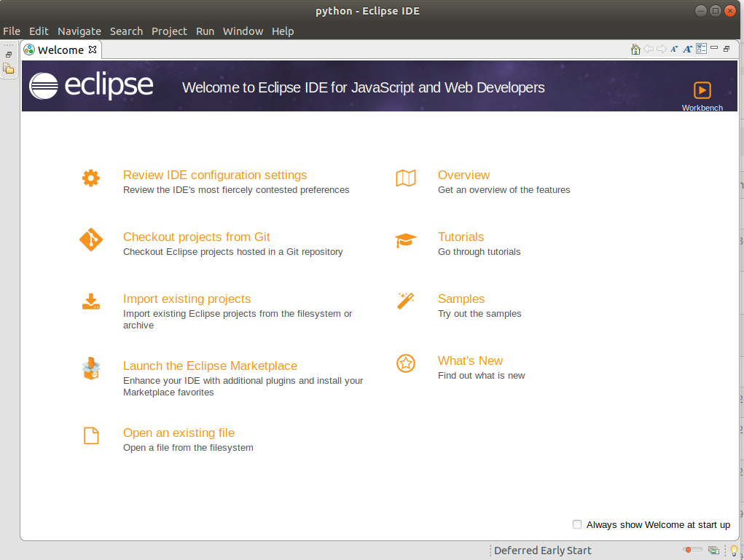Click Open an existing file link

[179, 433]
